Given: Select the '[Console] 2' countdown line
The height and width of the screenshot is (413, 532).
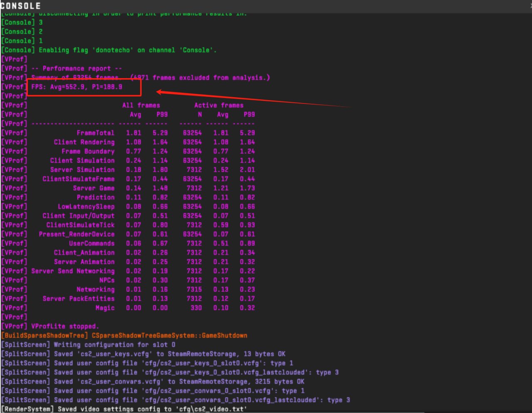Looking at the screenshot, I should (x=22, y=32).
